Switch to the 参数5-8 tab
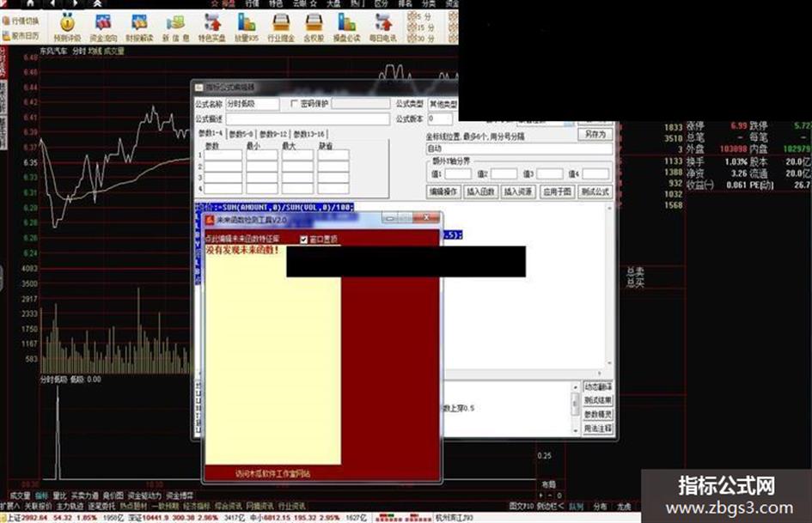 pyautogui.click(x=241, y=134)
